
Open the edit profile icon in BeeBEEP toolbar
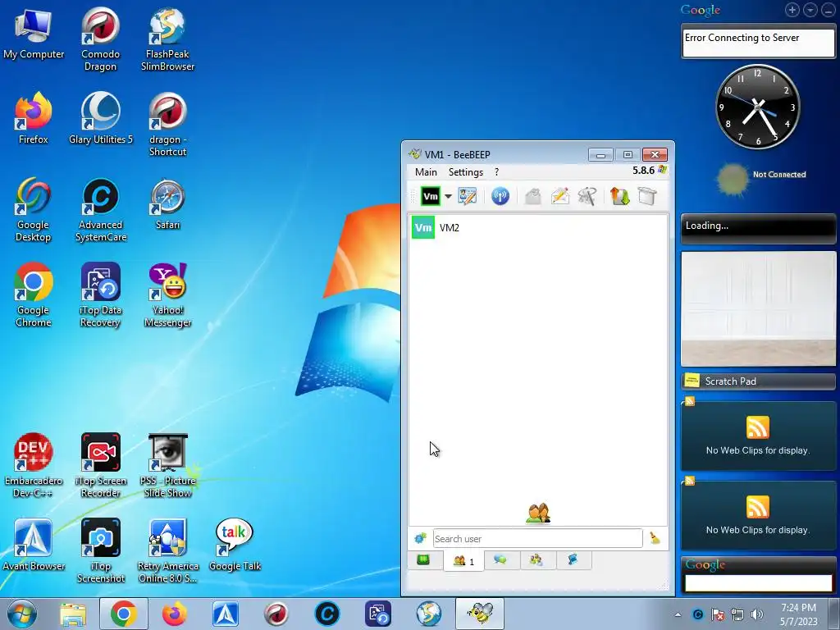point(468,196)
